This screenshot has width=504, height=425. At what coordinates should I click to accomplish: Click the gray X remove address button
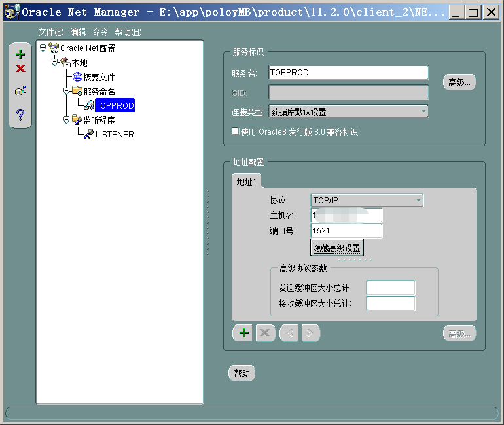click(265, 333)
